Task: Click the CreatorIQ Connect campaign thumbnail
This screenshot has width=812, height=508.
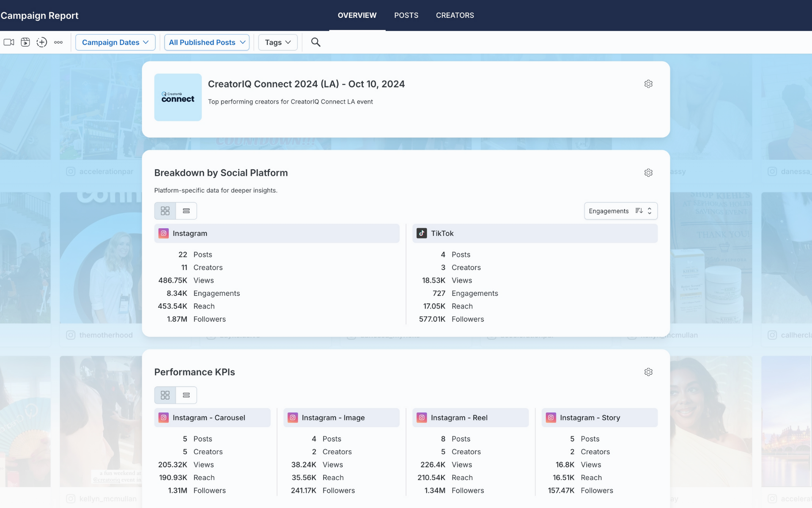Action: click(178, 97)
